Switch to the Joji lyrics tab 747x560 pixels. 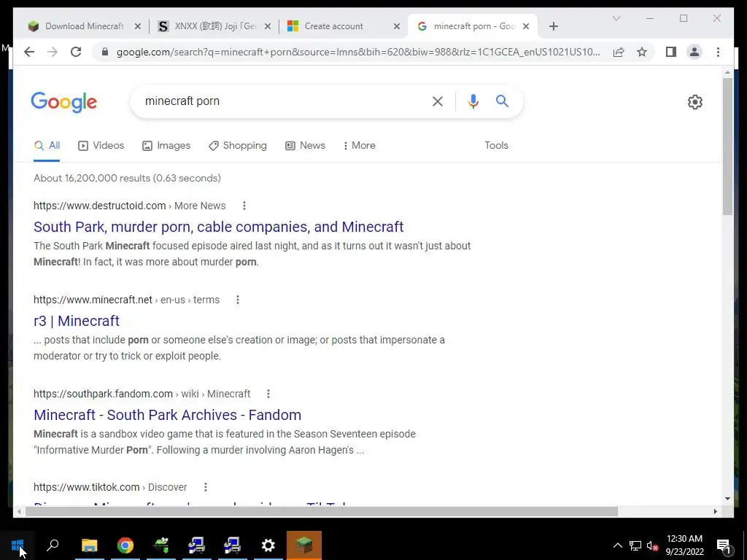click(x=214, y=26)
